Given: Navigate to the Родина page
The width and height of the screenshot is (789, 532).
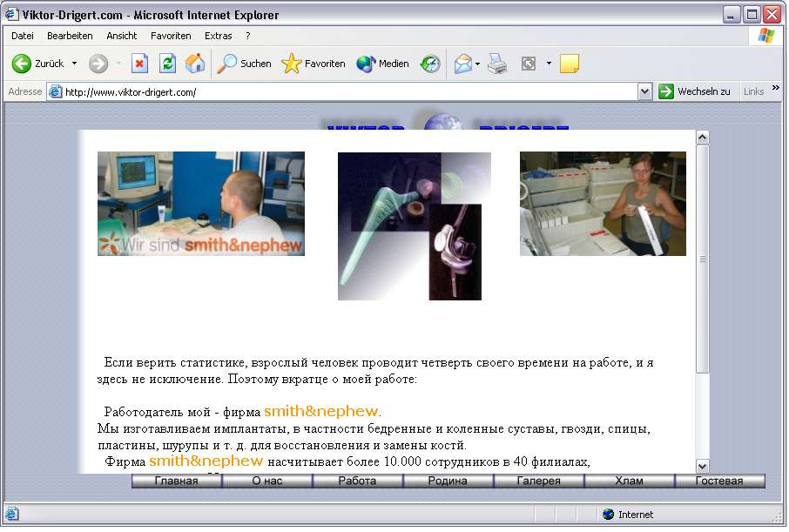Looking at the screenshot, I should [x=448, y=481].
